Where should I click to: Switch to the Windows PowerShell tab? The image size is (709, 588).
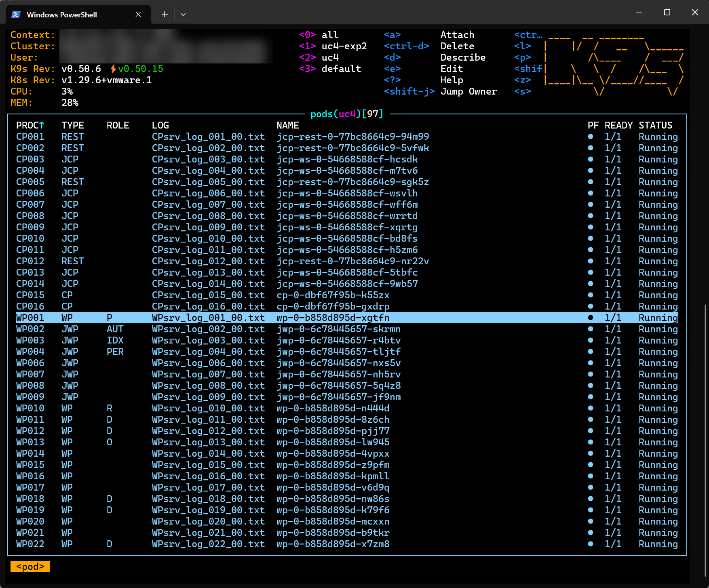61,15
